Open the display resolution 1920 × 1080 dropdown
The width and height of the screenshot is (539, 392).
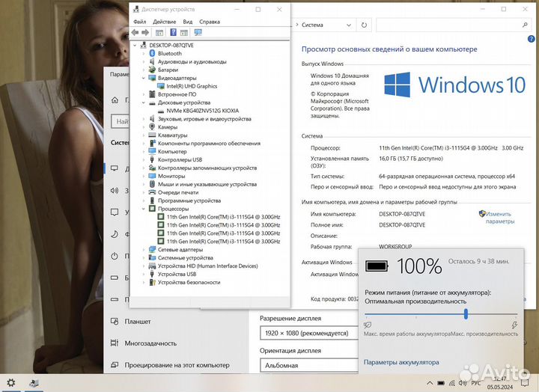[308, 333]
